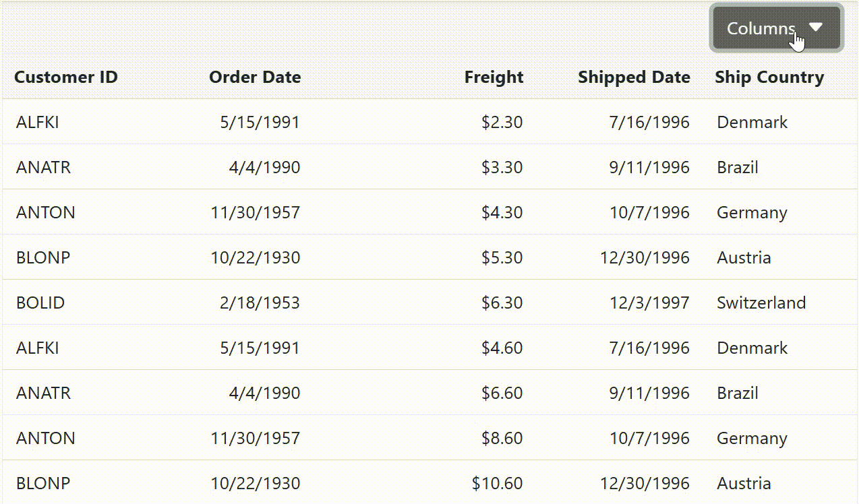Click the Switzerland ship country cell
Viewport: 859px width, 504px height.
click(761, 303)
